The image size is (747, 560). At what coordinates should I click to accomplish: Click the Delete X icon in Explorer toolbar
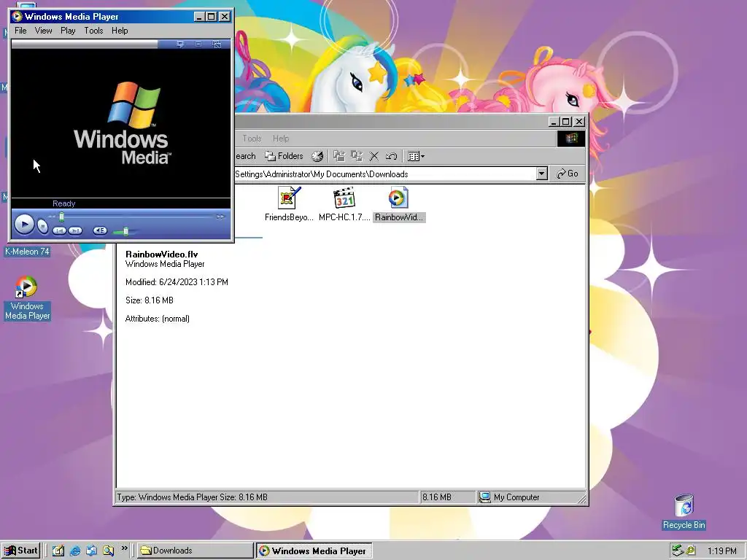pyautogui.click(x=374, y=156)
